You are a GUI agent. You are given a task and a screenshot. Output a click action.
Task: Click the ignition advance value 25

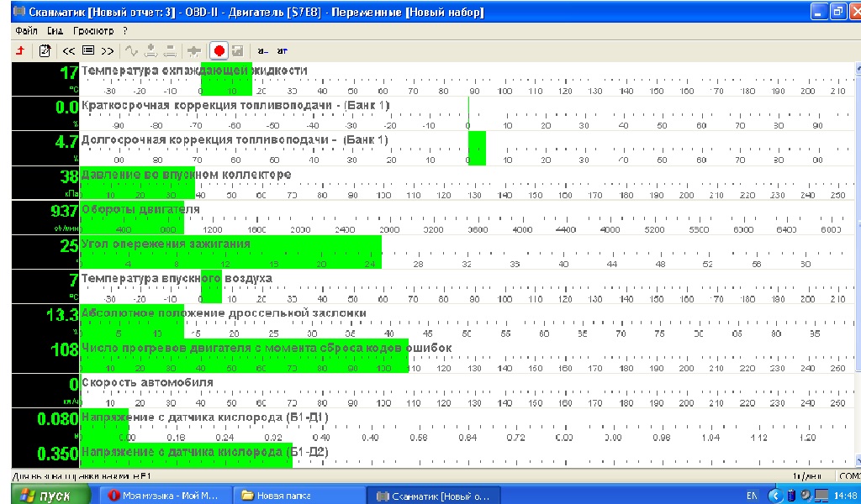69,245
